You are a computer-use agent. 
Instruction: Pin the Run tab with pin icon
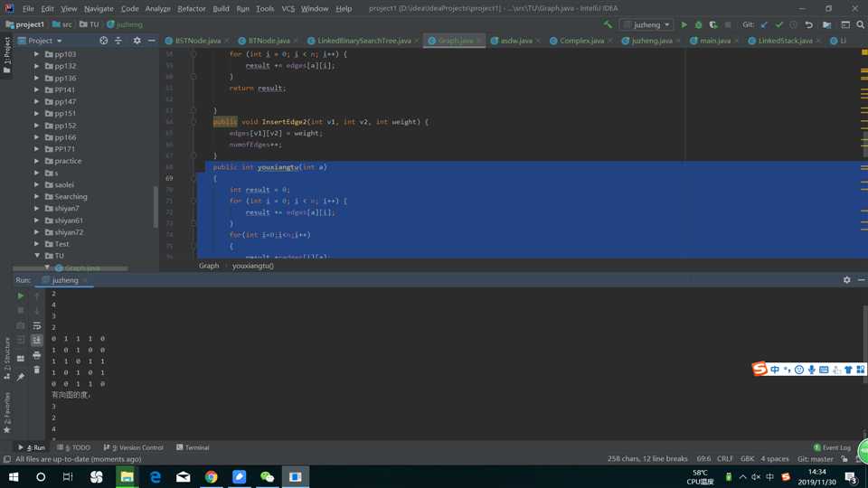[x=21, y=377]
